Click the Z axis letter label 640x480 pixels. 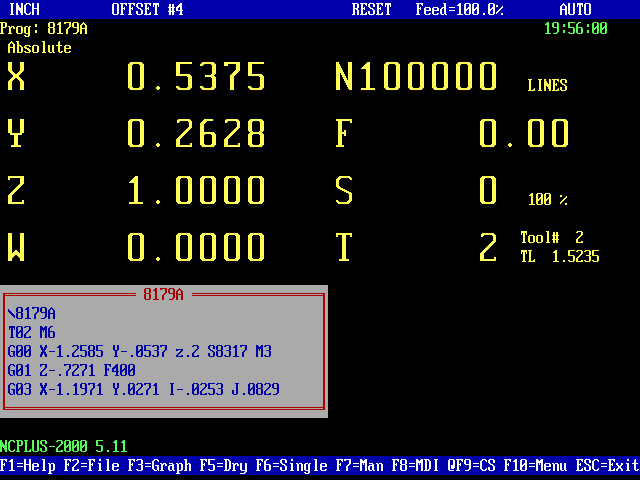(x=16, y=190)
